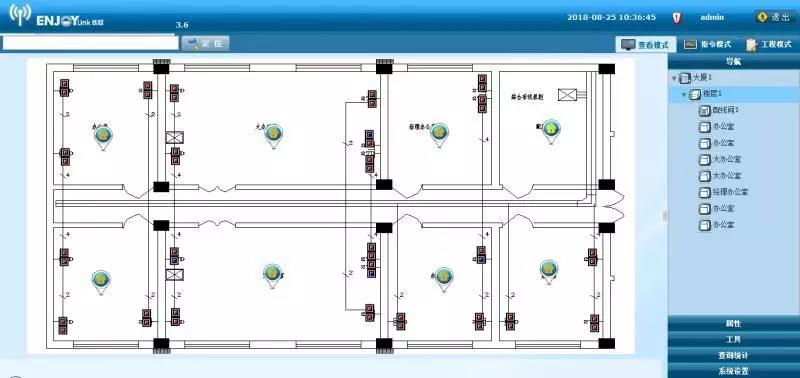The height and width of the screenshot is (378, 800).
Task: Click the location pin in 经理办公室 room
Action: 439,134
